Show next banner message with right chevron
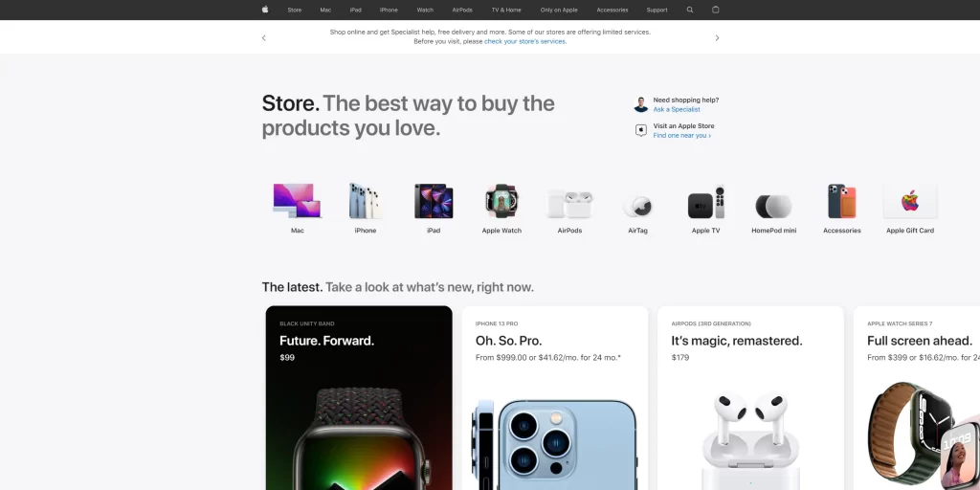 (717, 38)
